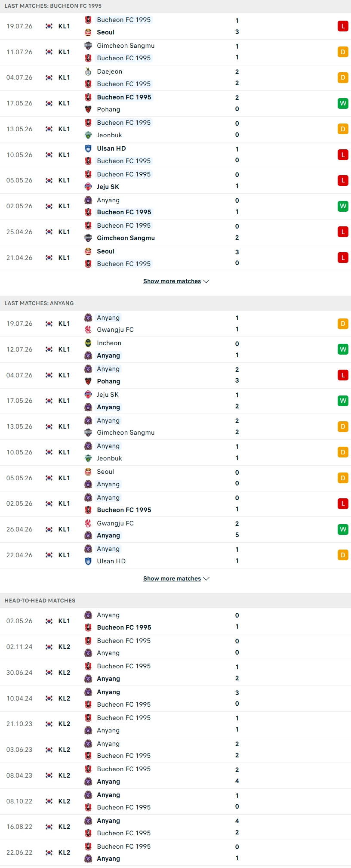This screenshot has height=868, width=351.
Task: Click Ulsan HD crest in the 10.05.26 Bucheon match
Action: pyautogui.click(x=88, y=148)
